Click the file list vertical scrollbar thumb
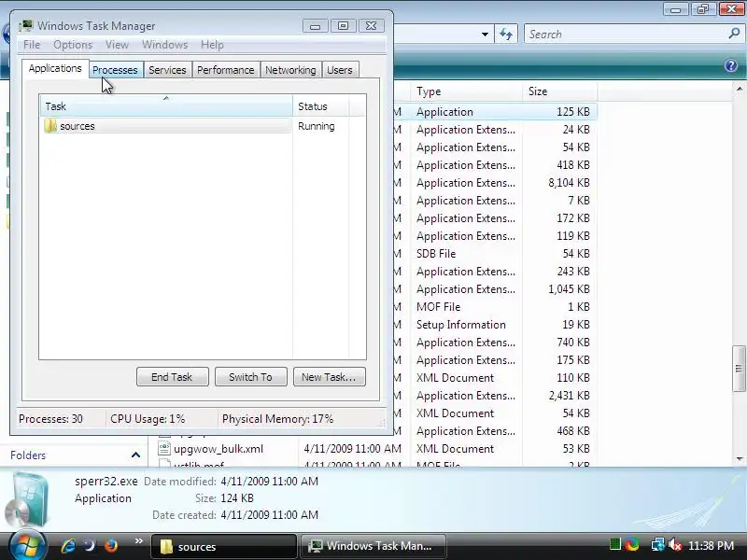This screenshot has width=747, height=560. [739, 368]
